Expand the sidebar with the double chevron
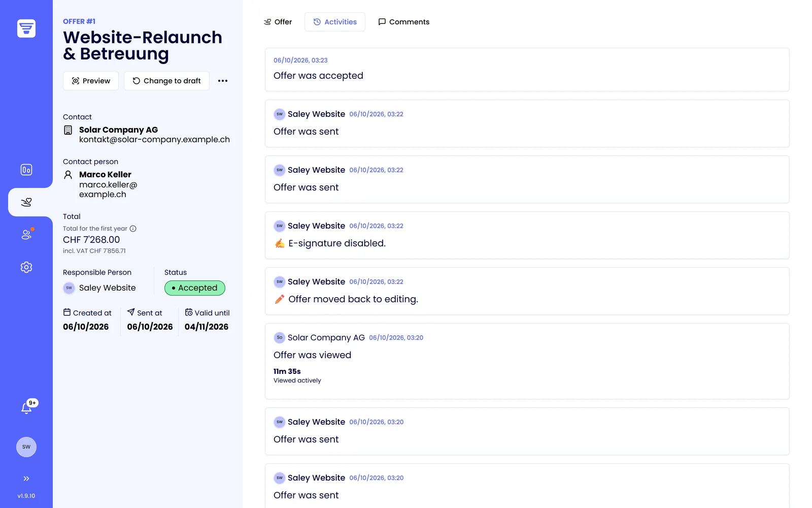 coord(26,479)
